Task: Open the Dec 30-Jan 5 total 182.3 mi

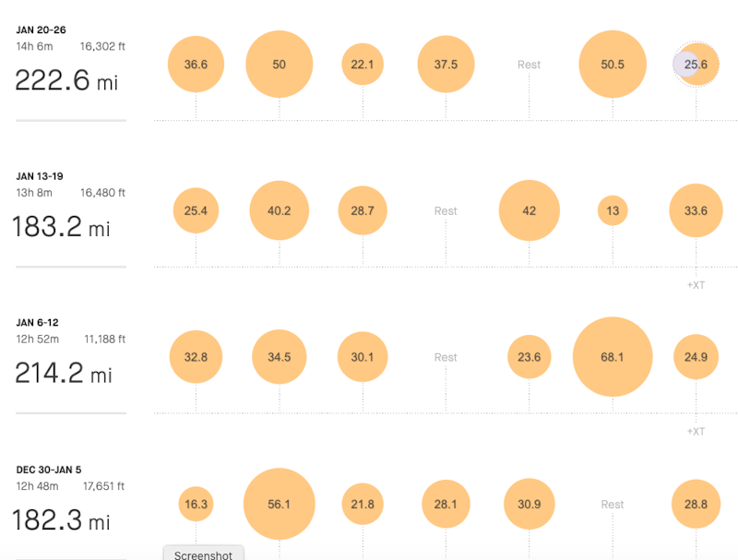Action: click(61, 520)
